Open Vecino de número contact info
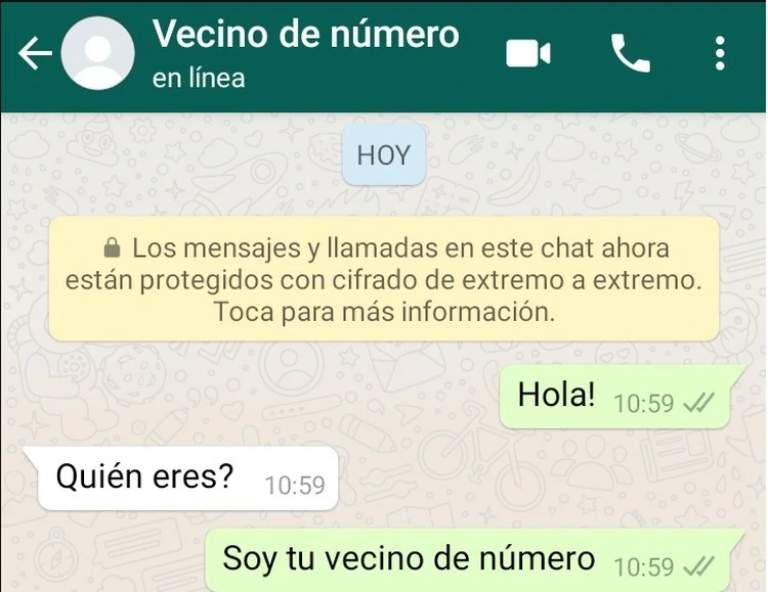 [x=306, y=34]
